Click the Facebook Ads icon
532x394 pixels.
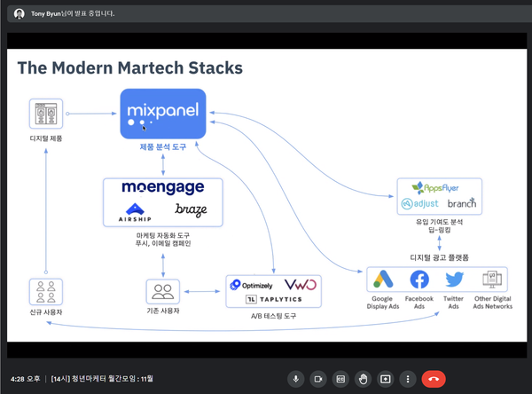(419, 280)
